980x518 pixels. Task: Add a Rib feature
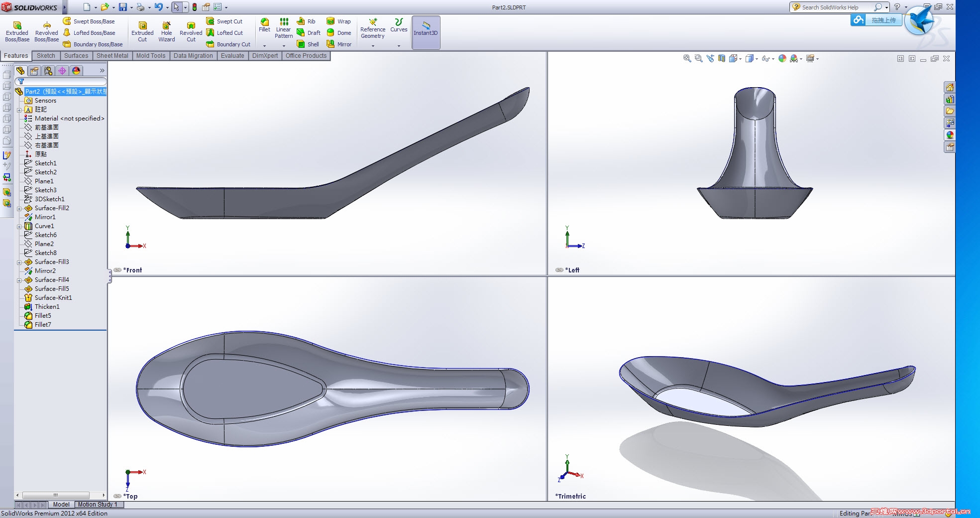pyautogui.click(x=307, y=21)
